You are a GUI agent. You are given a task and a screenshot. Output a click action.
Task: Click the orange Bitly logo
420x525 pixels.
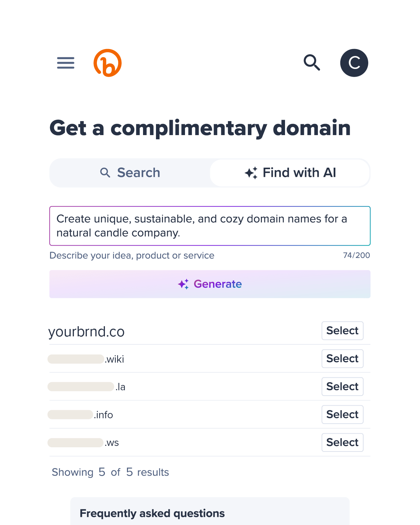tap(108, 63)
